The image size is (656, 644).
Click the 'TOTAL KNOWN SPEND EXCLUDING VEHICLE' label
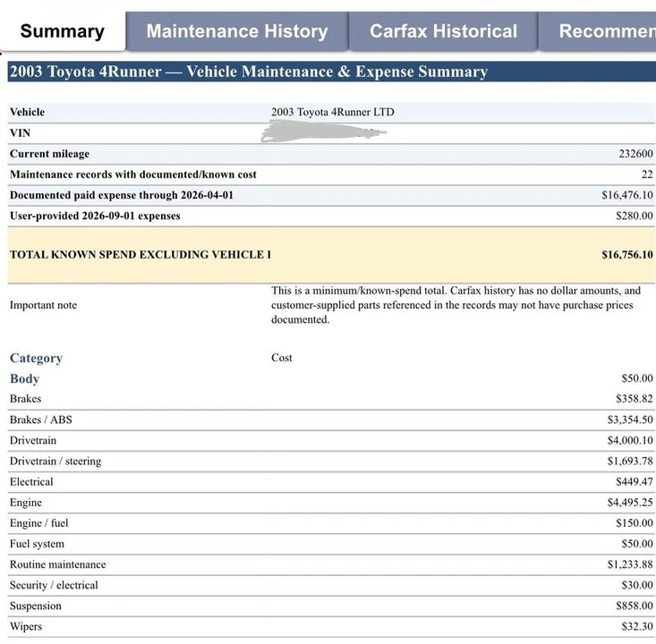[x=141, y=255]
